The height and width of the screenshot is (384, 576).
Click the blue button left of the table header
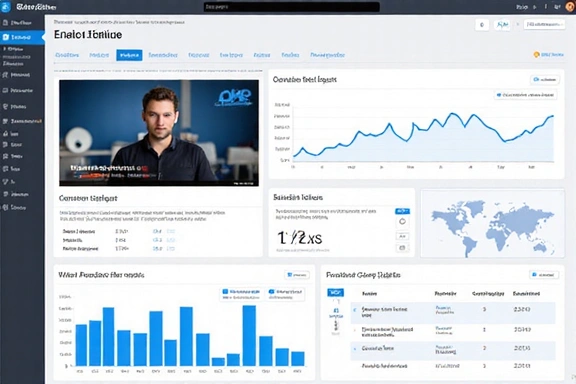click(x=335, y=293)
